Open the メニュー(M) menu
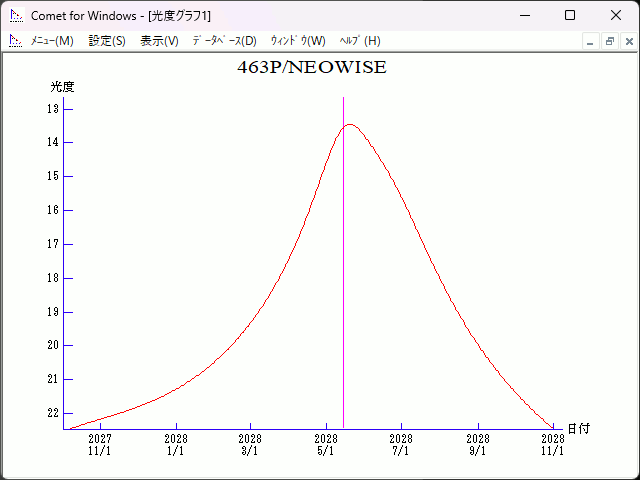The image size is (640, 480). pyautogui.click(x=52, y=41)
